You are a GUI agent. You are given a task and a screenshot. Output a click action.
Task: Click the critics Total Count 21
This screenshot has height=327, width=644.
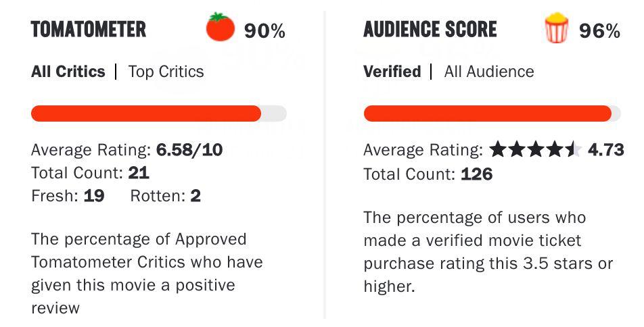coord(139,173)
